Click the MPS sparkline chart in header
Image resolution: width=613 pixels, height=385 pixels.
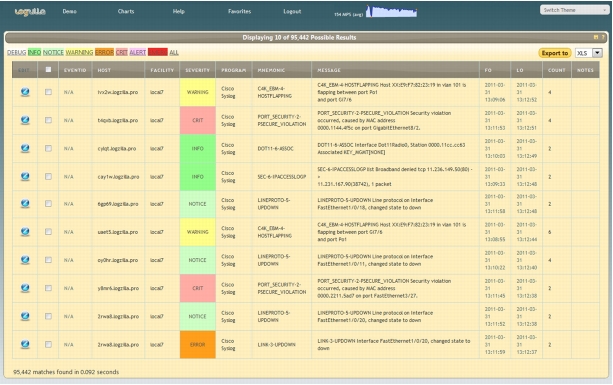pos(391,11)
